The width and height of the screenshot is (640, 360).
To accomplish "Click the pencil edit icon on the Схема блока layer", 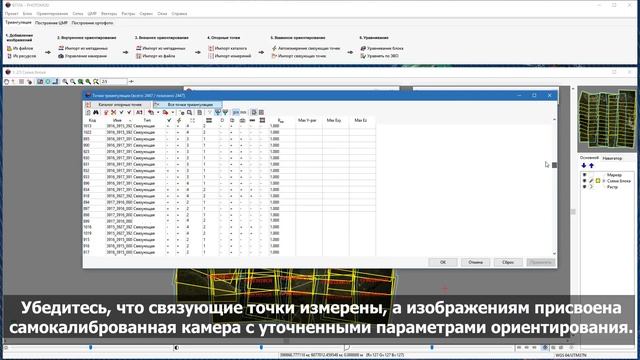I will click(x=591, y=180).
